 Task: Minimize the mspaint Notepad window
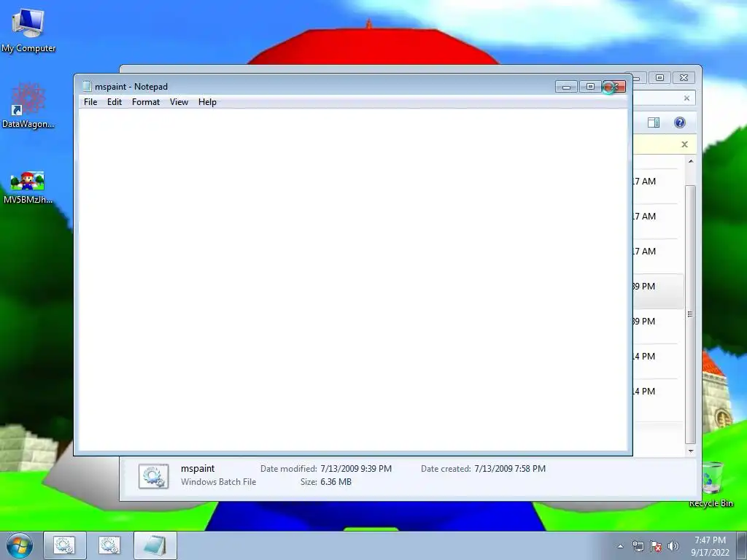click(566, 87)
